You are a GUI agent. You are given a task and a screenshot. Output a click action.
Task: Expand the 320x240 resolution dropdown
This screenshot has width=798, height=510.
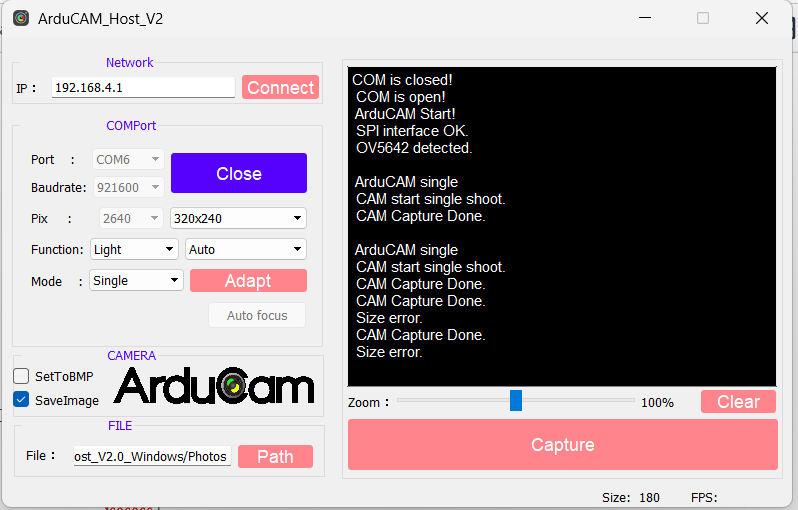coord(238,218)
